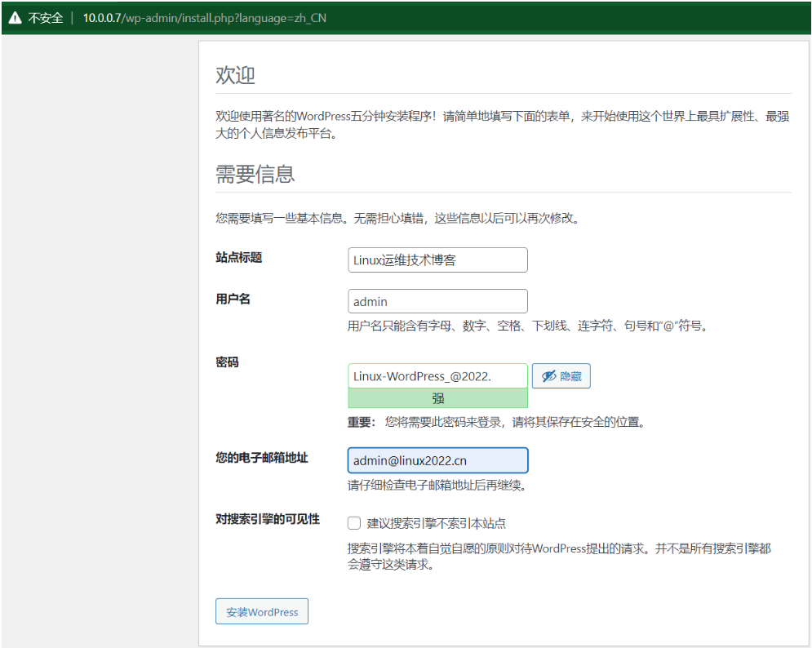This screenshot has width=812, height=648.
Task: Click the 建议搜索引擎不索引本站点 label
Action: 437,523
